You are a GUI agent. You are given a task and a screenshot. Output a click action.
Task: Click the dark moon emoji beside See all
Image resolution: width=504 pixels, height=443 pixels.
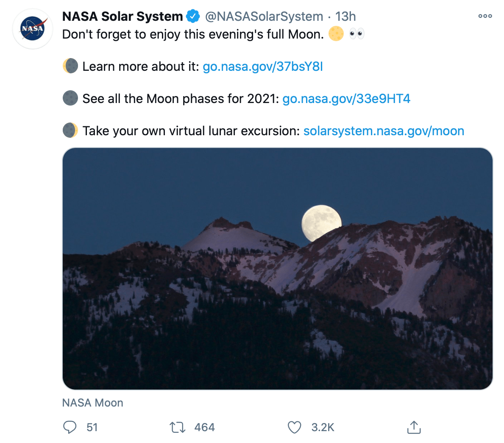click(x=70, y=98)
